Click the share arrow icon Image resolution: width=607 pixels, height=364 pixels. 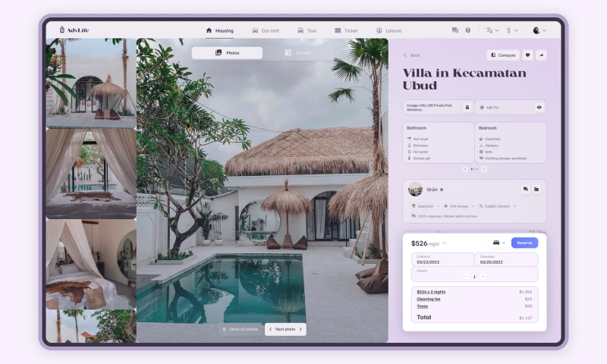click(x=541, y=55)
